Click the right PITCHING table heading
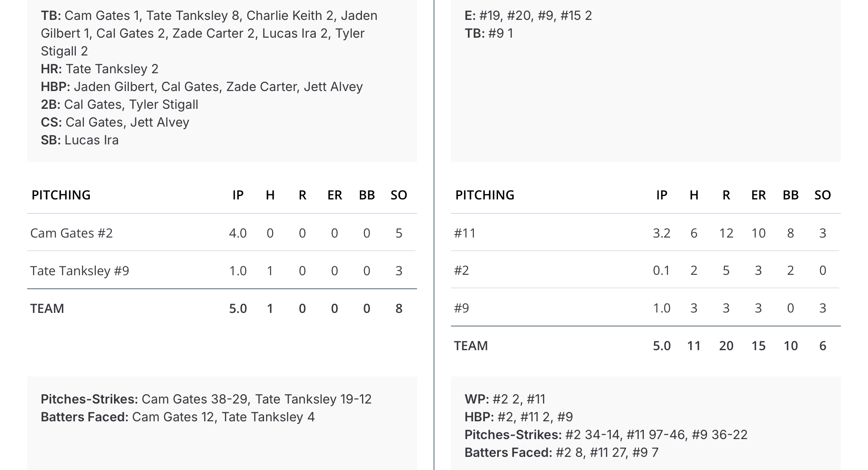 tap(485, 195)
